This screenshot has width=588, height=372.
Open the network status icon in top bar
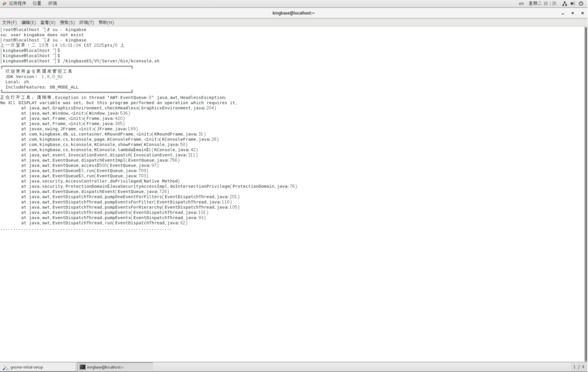pos(565,3)
